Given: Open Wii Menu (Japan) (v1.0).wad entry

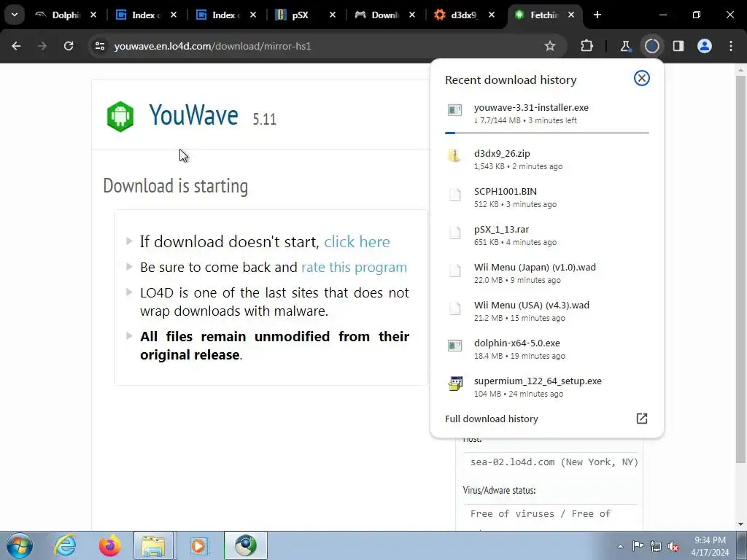Looking at the screenshot, I should coord(546,273).
